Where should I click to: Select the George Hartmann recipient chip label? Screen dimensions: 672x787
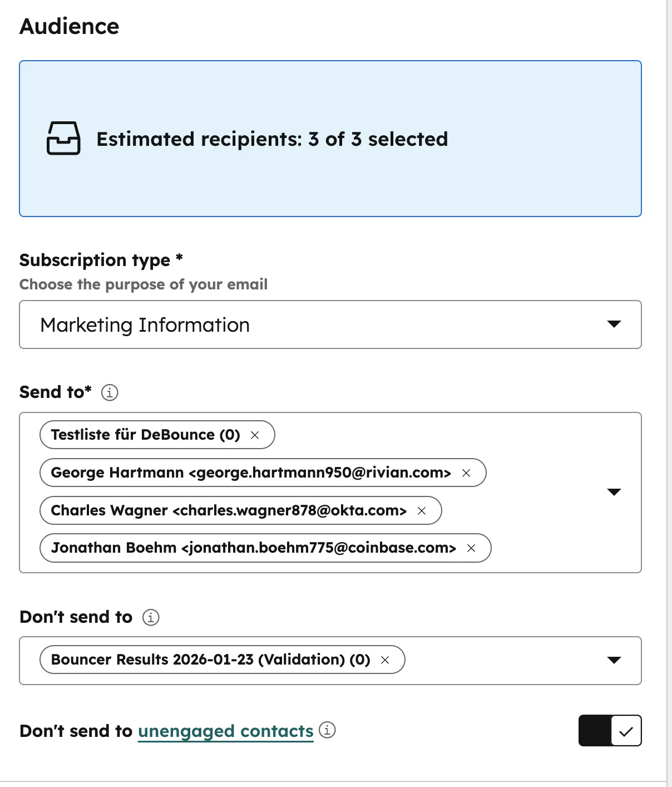click(250, 473)
